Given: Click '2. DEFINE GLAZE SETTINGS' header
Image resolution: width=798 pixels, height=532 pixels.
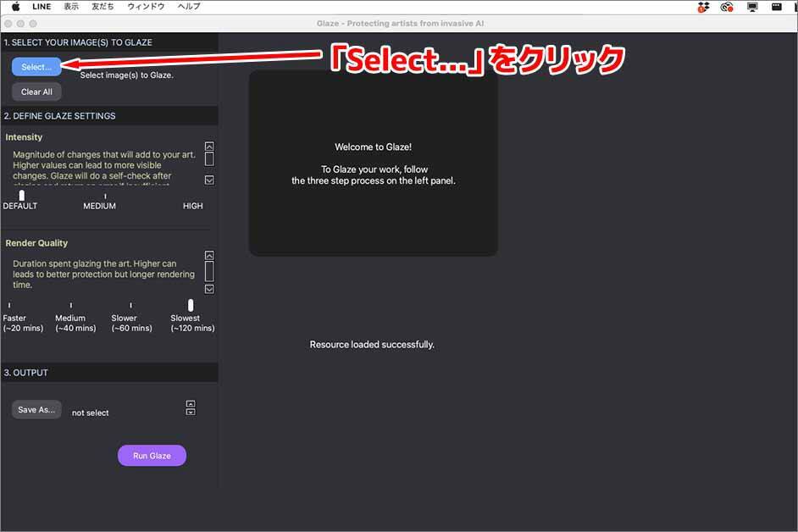Looking at the screenshot, I should [x=59, y=116].
